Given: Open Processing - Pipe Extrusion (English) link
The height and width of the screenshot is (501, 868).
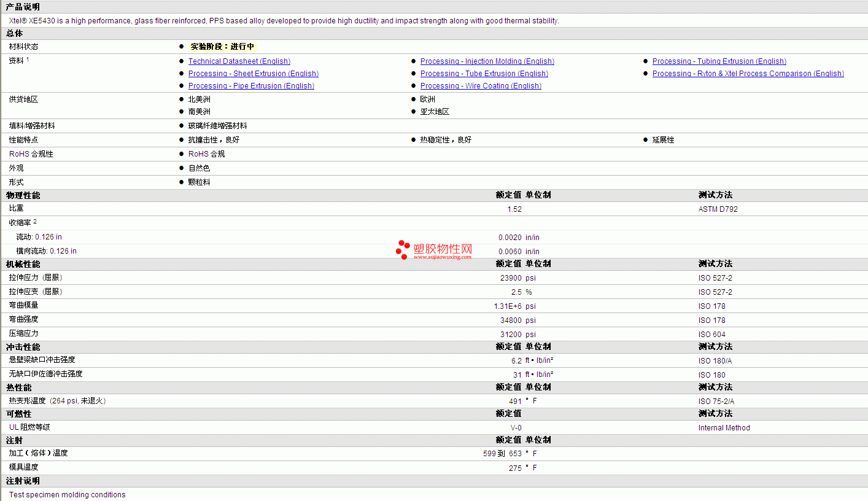Looking at the screenshot, I should pos(251,86).
